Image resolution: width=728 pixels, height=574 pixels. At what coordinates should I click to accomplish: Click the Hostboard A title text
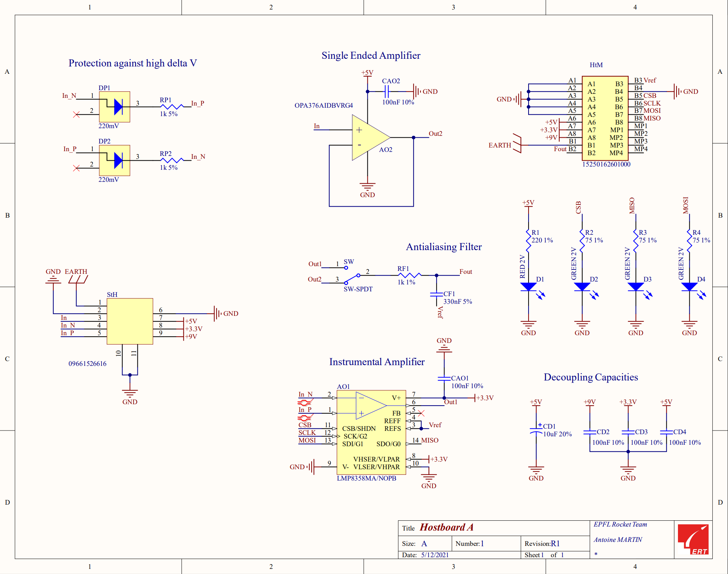(446, 527)
